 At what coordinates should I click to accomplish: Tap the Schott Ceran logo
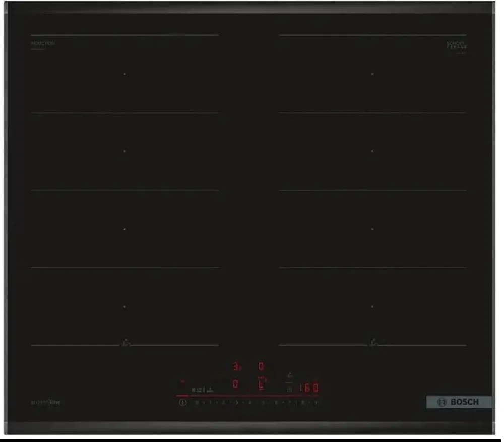pyautogui.click(x=457, y=45)
